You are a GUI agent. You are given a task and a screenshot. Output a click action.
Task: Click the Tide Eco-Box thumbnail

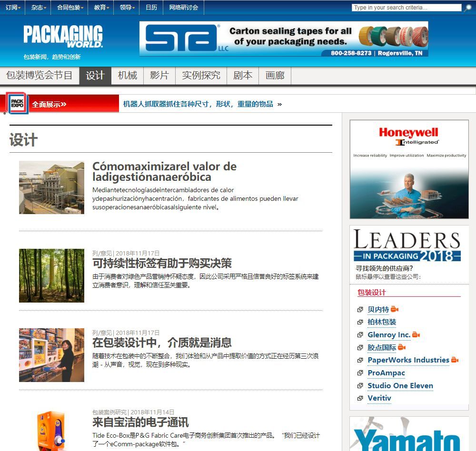(x=51, y=430)
